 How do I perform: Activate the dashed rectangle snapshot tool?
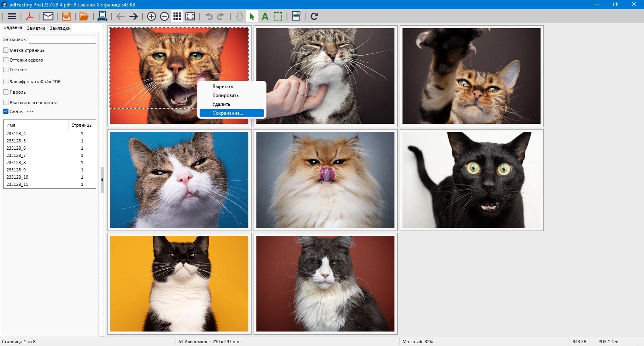(x=278, y=16)
